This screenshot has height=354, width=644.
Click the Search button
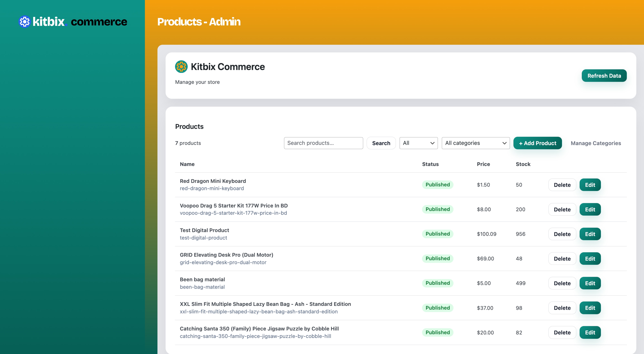[x=381, y=143]
